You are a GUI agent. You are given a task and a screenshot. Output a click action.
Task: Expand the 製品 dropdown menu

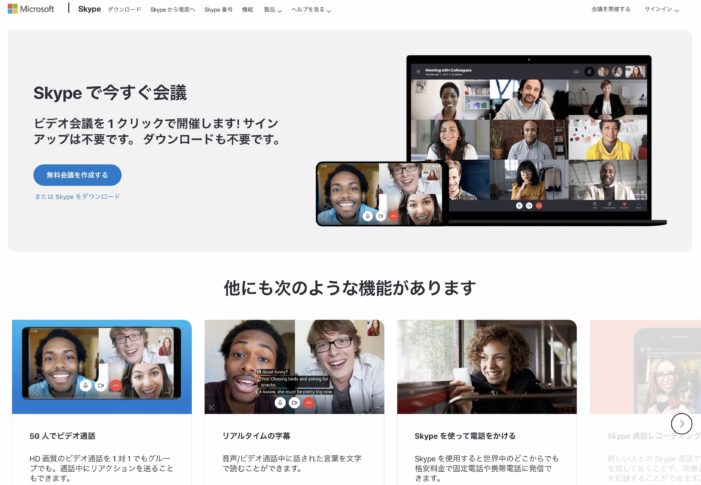click(x=270, y=9)
